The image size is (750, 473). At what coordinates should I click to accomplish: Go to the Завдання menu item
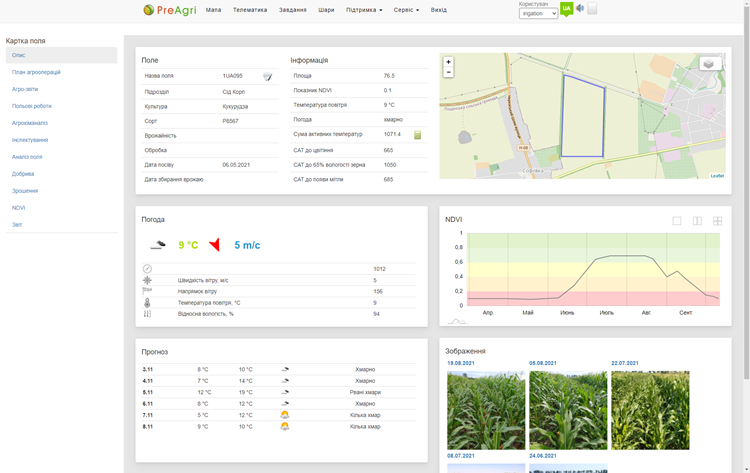coord(293,10)
